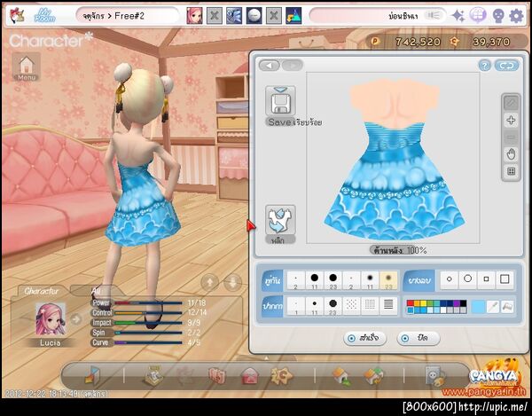Open the settings gear in top bar
The height and width of the screenshot is (416, 532).
(516, 16)
